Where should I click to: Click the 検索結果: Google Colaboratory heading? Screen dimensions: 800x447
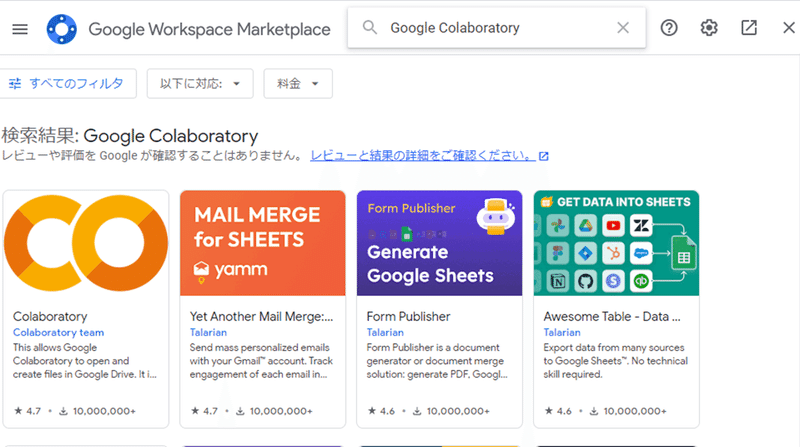tap(130, 136)
